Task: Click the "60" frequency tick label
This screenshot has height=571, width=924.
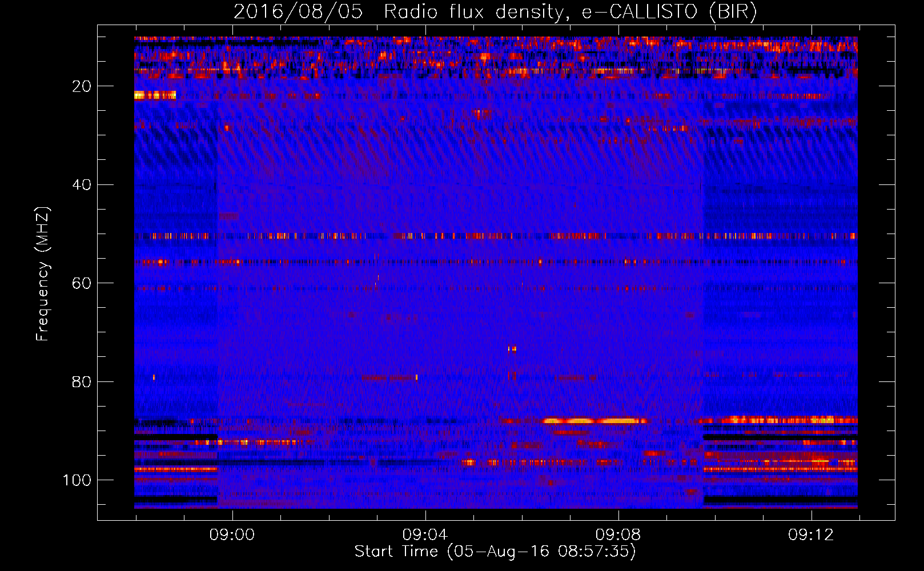Action: click(x=82, y=283)
